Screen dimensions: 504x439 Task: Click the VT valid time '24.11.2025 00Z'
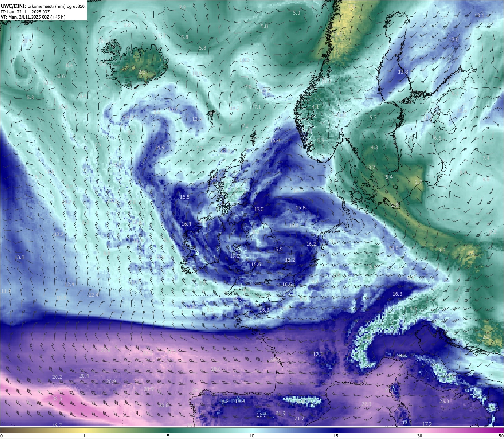(x=34, y=17)
